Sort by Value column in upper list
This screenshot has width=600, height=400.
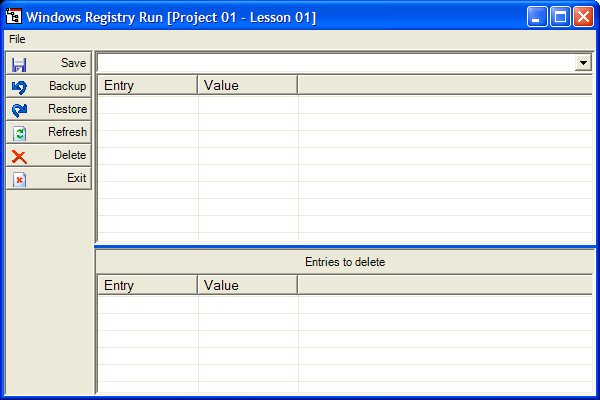(247, 85)
